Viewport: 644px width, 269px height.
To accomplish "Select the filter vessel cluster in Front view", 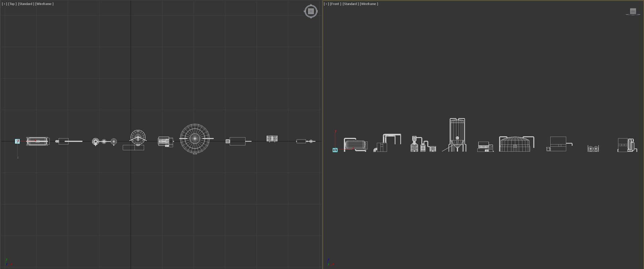I will (x=423, y=144).
